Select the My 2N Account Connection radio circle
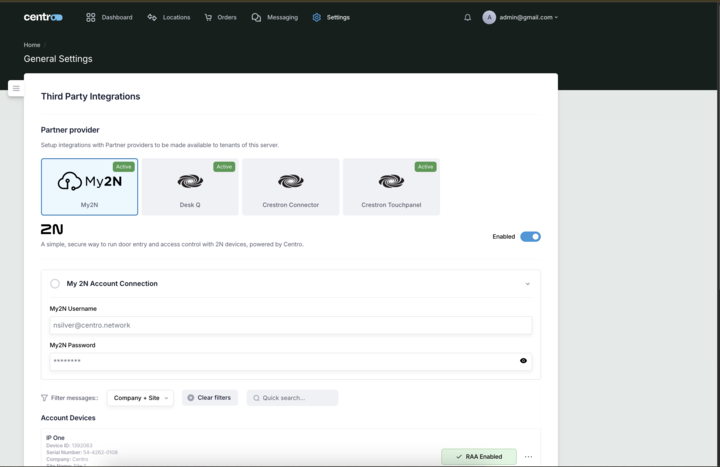This screenshot has width=720, height=467. coord(55,284)
